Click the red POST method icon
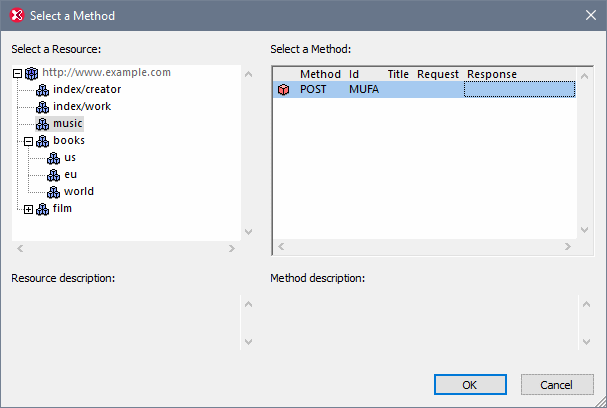 [x=283, y=90]
